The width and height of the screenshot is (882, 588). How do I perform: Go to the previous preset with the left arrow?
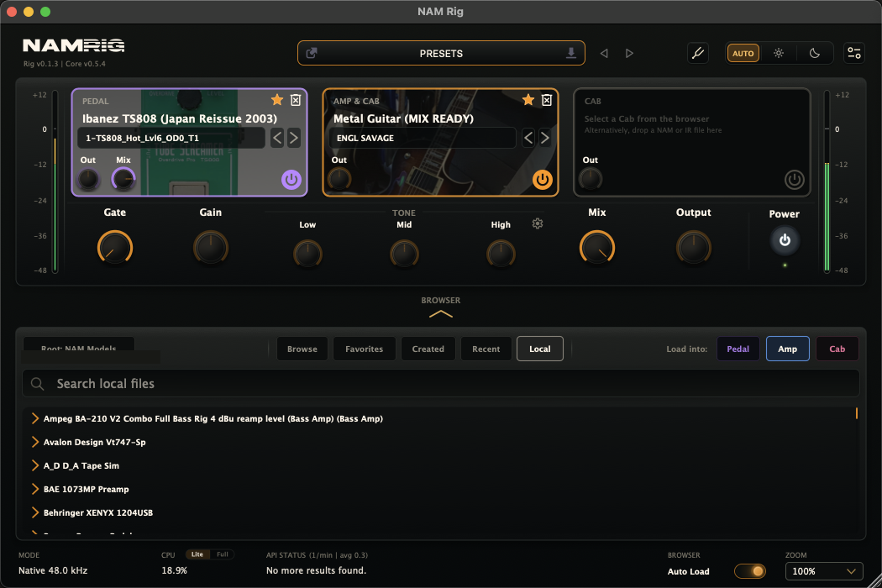tap(604, 53)
